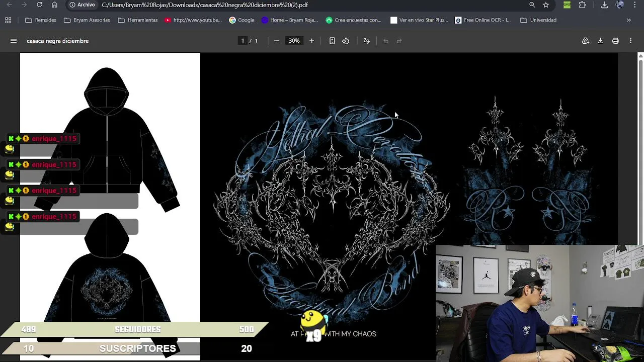This screenshot has height=362, width=644.
Task: Click AT PEACE WITH MY CHAOS text
Action: coord(334,334)
